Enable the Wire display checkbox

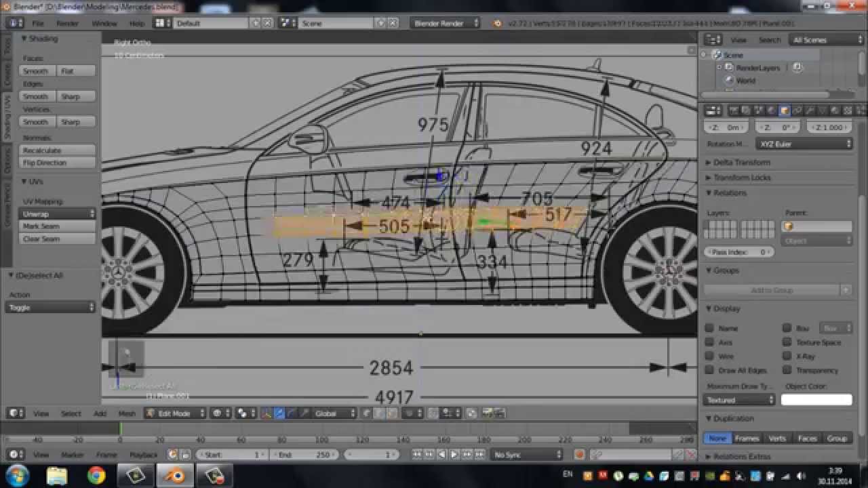click(x=709, y=356)
